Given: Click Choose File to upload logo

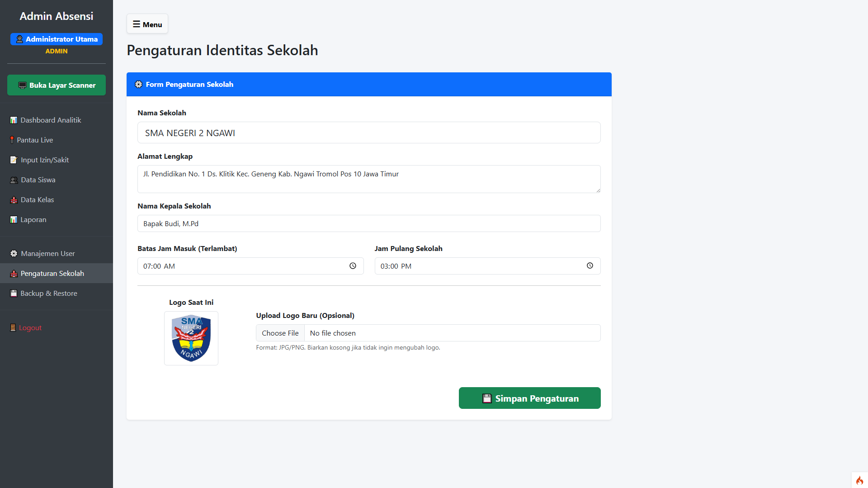Looking at the screenshot, I should [x=280, y=333].
